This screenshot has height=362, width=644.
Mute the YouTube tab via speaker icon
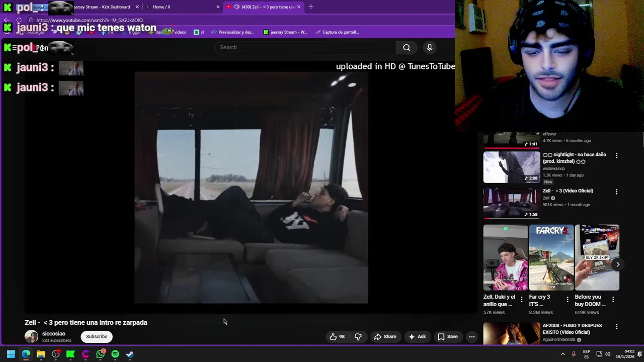(x=236, y=7)
